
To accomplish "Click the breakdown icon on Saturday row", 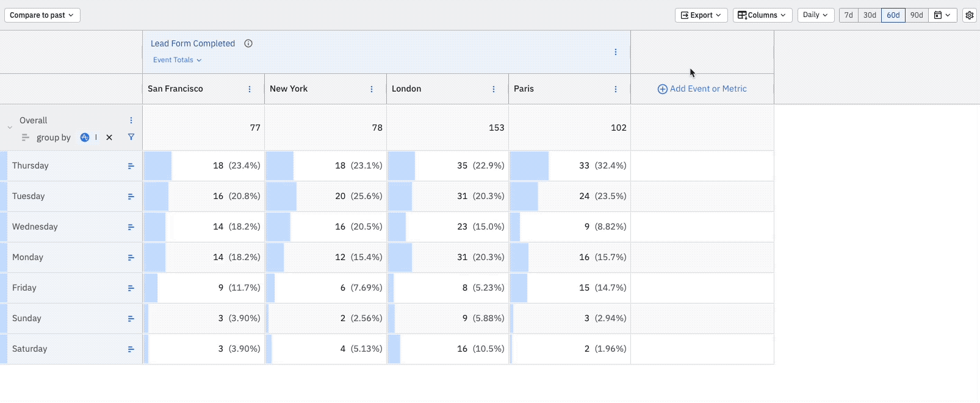I will [x=131, y=349].
